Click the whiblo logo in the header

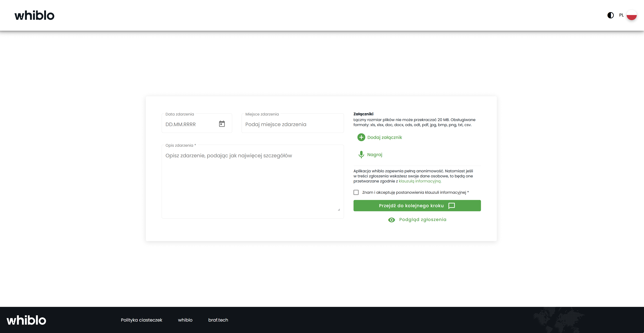click(x=34, y=15)
